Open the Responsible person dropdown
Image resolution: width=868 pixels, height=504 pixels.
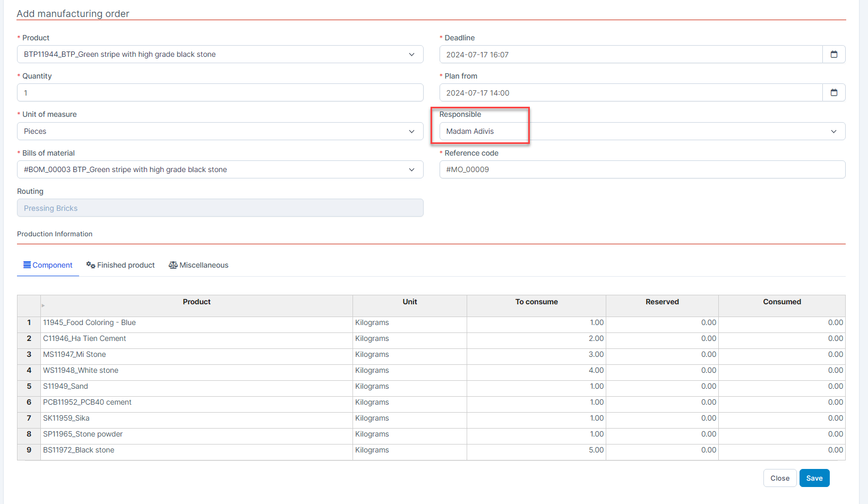point(833,131)
